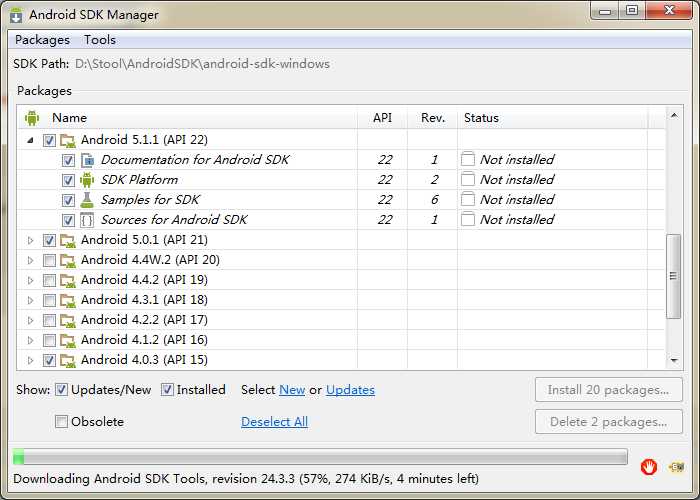700x500 pixels.
Task: Click the Downloading Android SDK Tools status text
Action: coord(246,479)
